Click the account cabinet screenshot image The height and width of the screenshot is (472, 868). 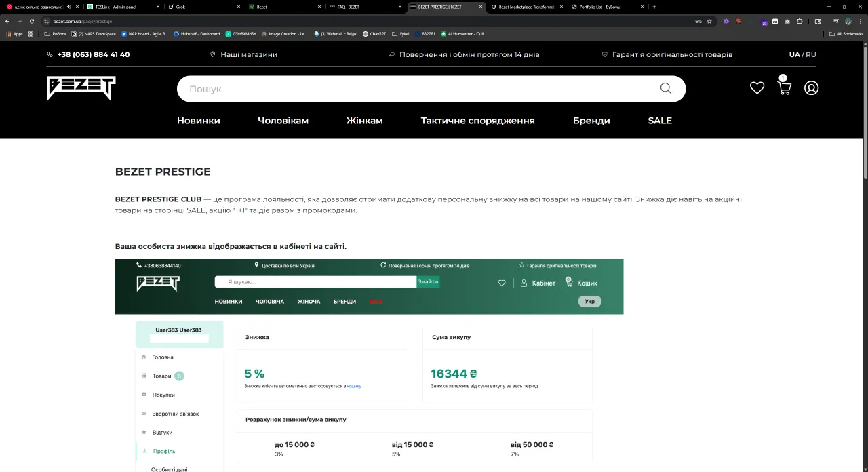[x=369, y=366]
